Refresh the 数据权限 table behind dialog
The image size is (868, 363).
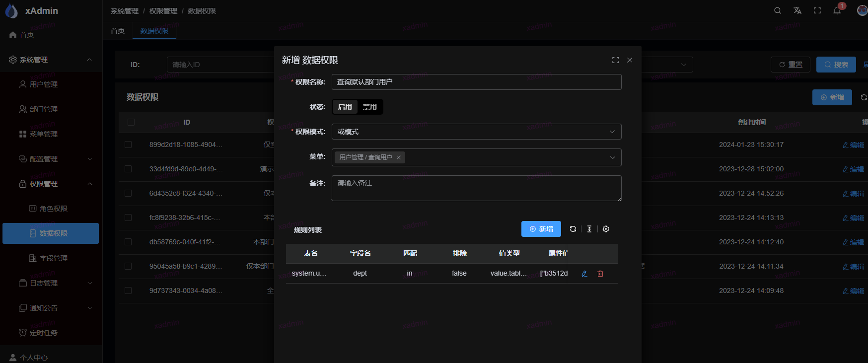tap(864, 97)
